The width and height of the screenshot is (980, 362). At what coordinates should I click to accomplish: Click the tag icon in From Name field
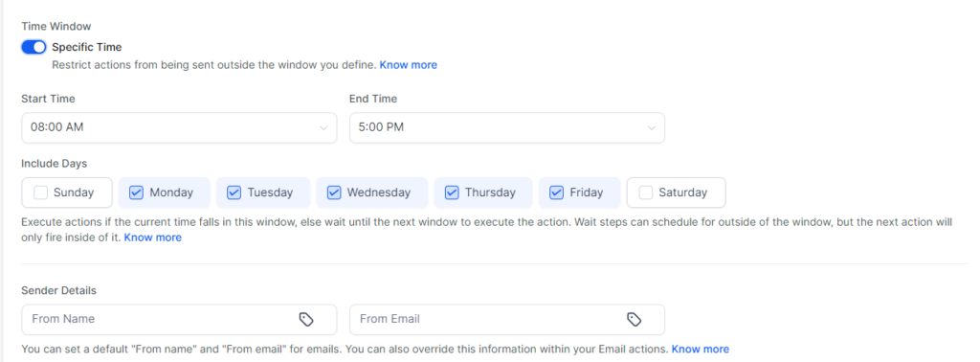coord(305,320)
